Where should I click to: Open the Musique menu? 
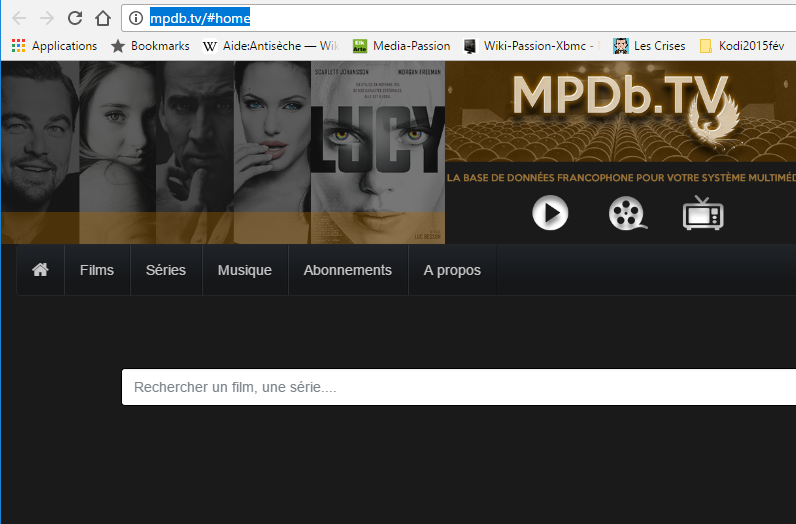click(245, 270)
